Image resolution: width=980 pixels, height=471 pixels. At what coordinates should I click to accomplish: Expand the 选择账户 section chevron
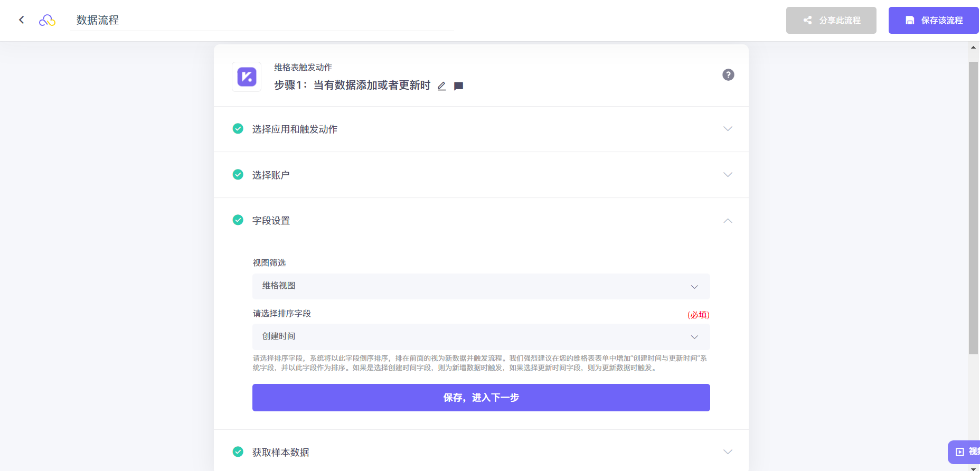[x=728, y=175]
